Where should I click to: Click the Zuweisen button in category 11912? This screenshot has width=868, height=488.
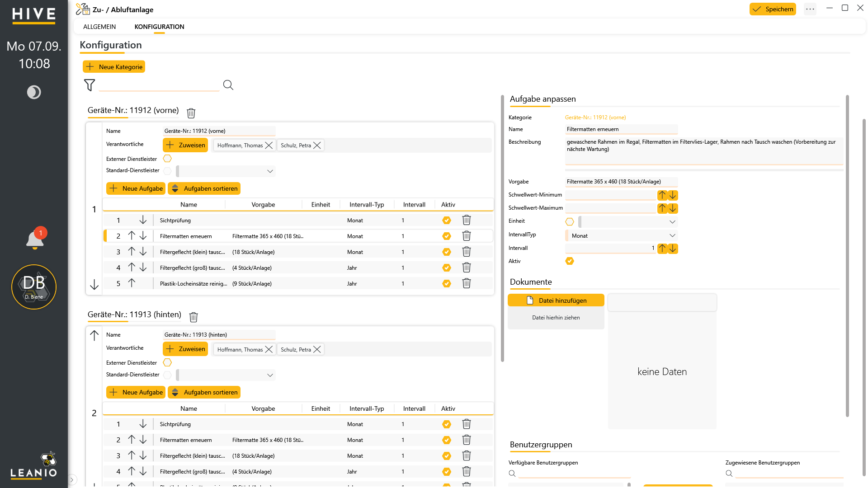pos(185,145)
